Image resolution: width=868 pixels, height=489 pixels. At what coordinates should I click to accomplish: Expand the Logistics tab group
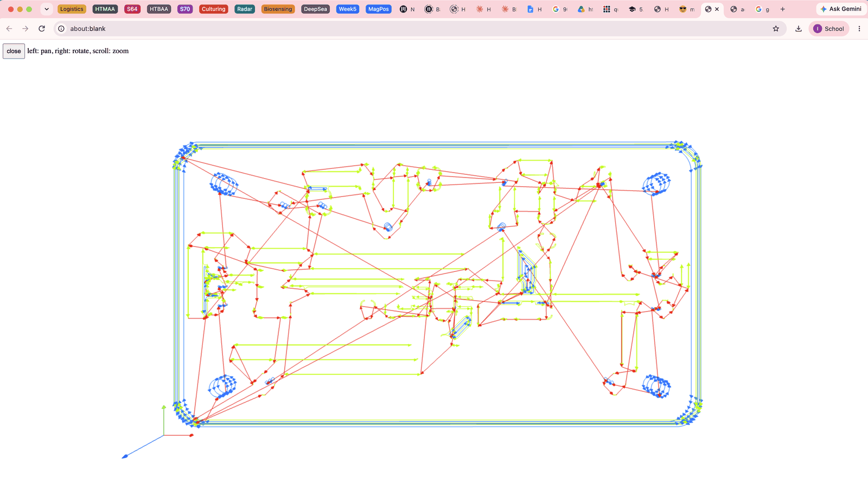pos(72,9)
